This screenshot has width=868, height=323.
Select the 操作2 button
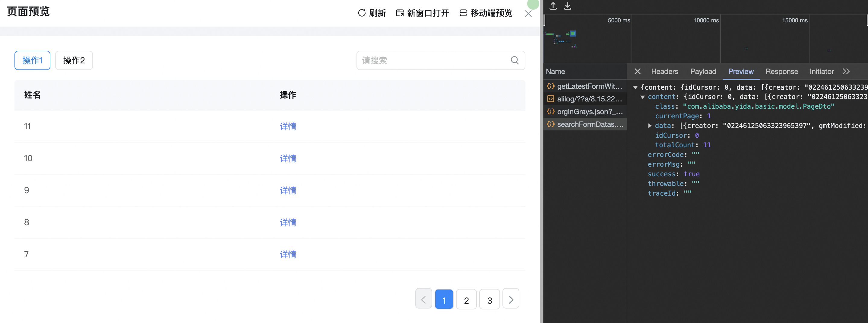pyautogui.click(x=74, y=60)
